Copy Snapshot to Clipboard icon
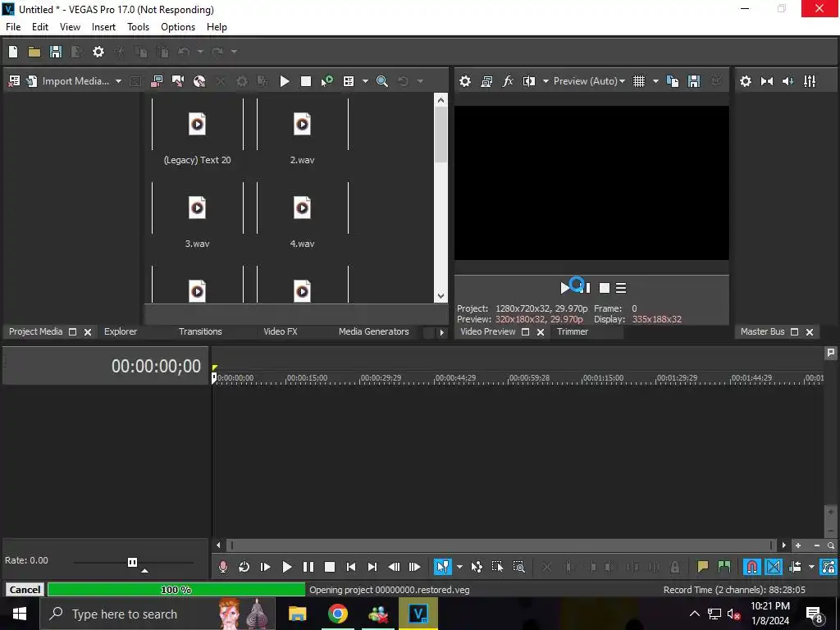Image resolution: width=840 pixels, height=630 pixels. pos(673,81)
